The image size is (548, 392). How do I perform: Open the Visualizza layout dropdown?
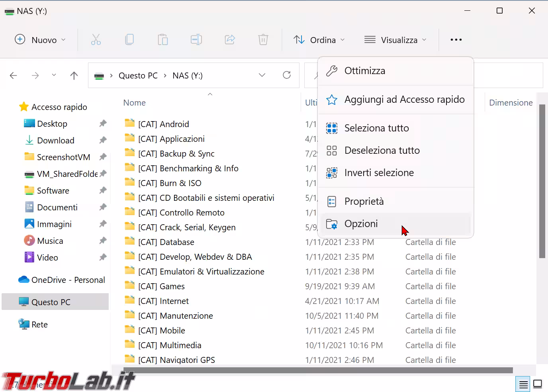click(395, 40)
